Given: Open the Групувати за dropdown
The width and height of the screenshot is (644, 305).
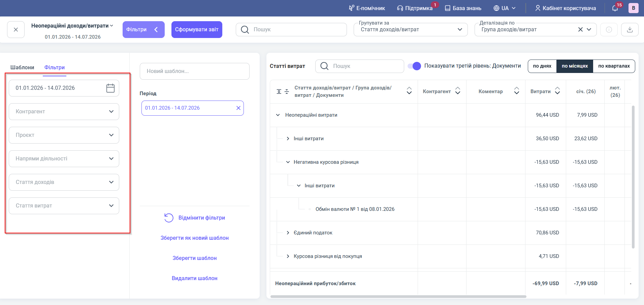Looking at the screenshot, I should pyautogui.click(x=411, y=30).
